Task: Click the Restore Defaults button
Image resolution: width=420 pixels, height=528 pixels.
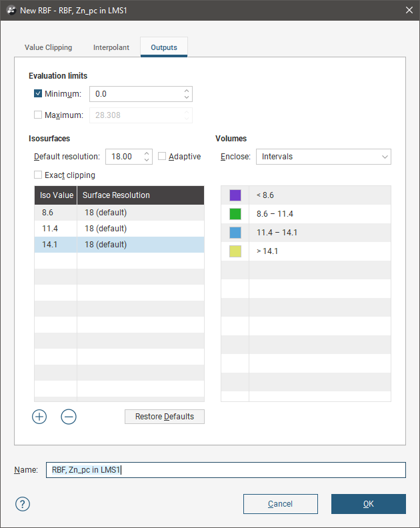Action: (165, 417)
